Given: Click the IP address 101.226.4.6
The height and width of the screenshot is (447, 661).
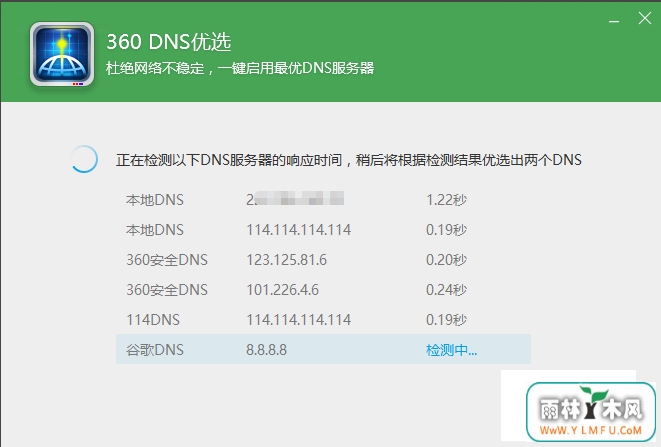Looking at the screenshot, I should tap(282, 290).
